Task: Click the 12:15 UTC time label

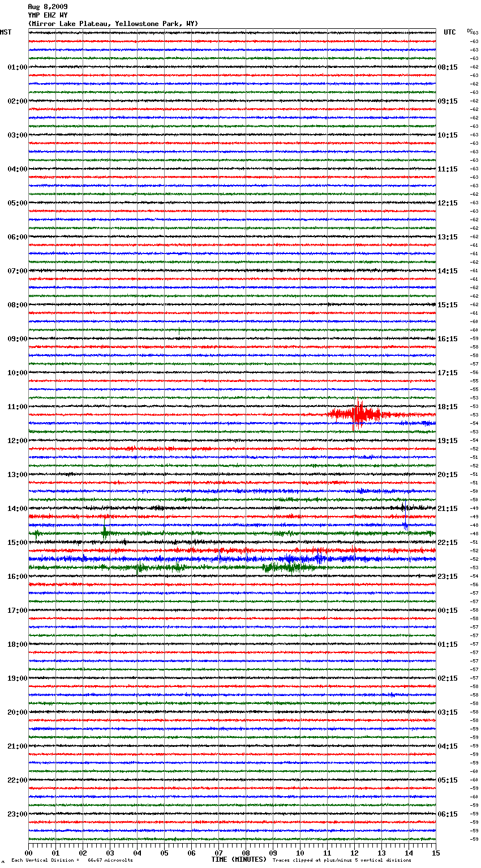Action: [x=448, y=203]
